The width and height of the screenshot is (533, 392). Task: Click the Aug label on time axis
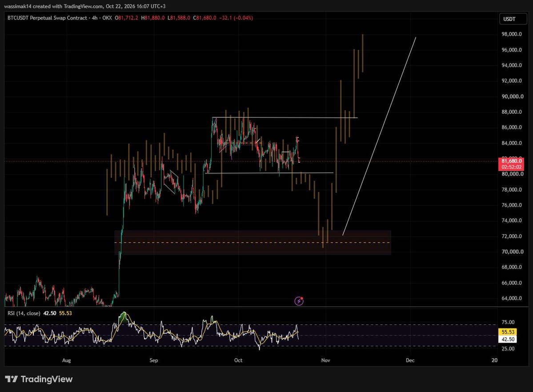pyautogui.click(x=67, y=360)
